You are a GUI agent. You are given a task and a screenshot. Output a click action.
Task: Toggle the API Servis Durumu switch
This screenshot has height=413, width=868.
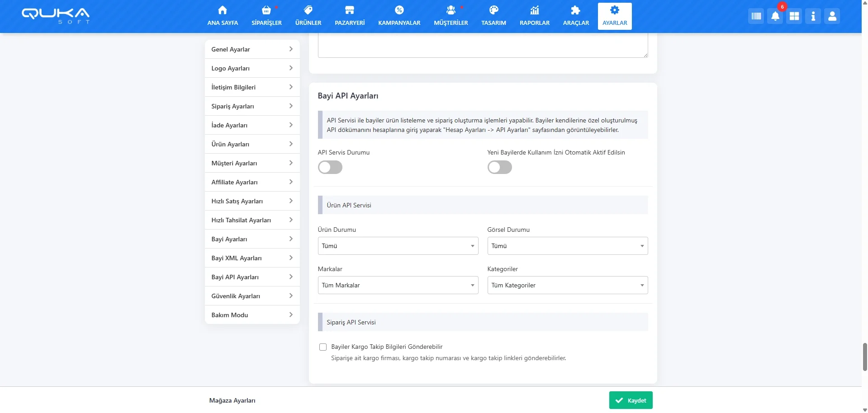point(330,168)
